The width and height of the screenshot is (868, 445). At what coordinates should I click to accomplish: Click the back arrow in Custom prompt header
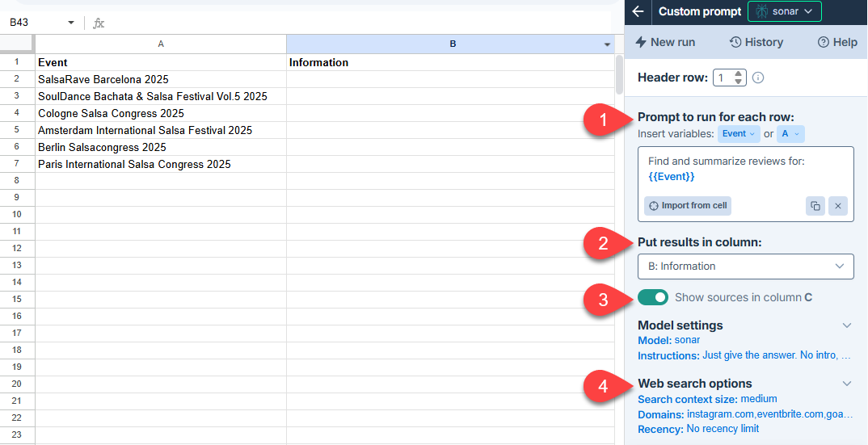(638, 11)
